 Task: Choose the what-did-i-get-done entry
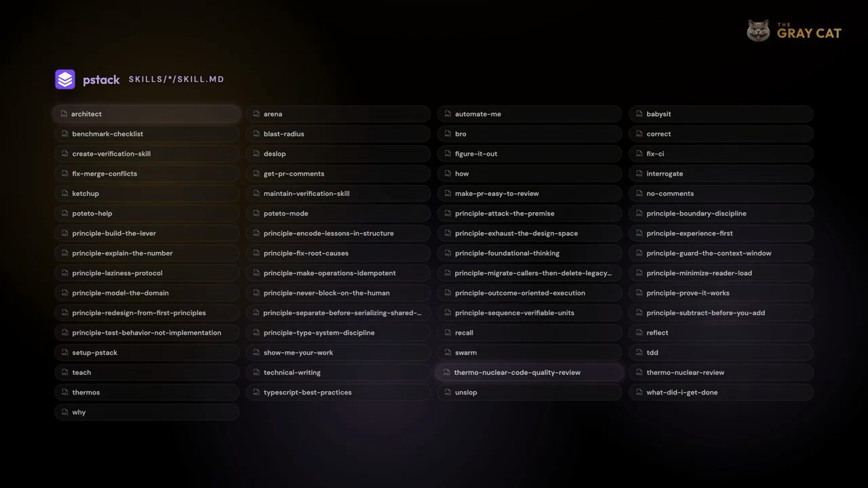[721, 392]
